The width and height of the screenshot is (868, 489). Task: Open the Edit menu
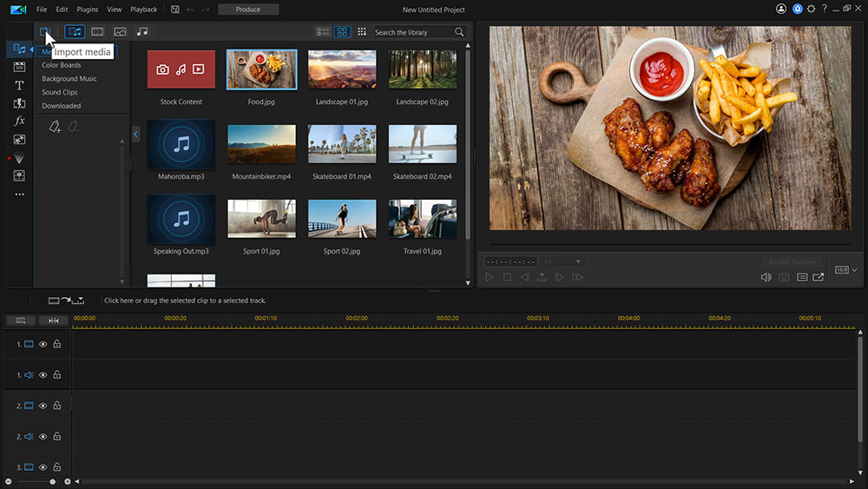(x=62, y=10)
